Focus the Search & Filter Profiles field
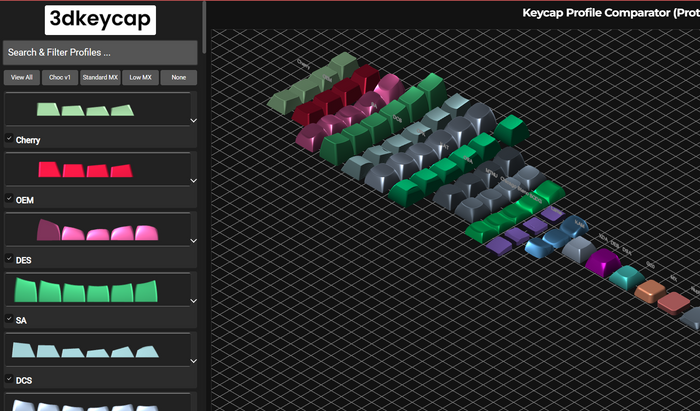This screenshot has height=411, width=700. (x=100, y=53)
